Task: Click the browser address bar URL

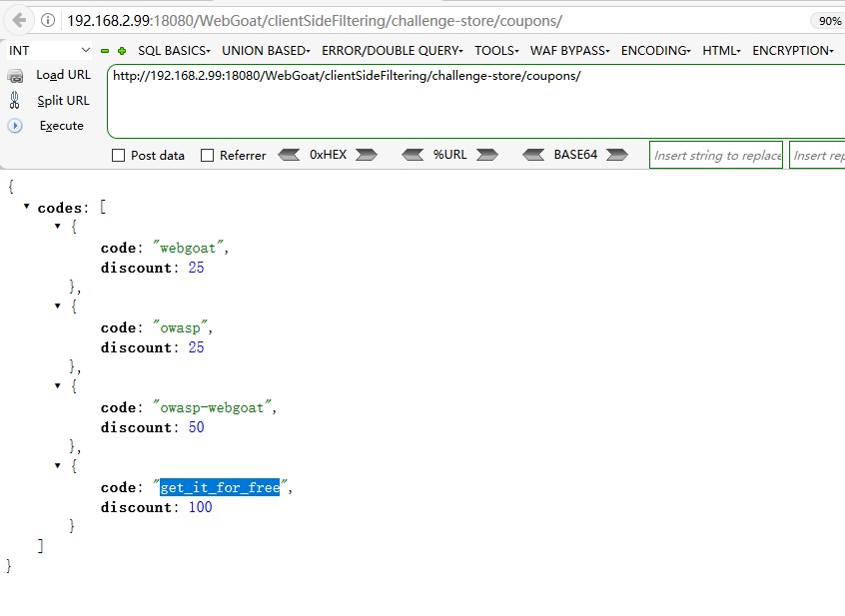Action: point(315,21)
